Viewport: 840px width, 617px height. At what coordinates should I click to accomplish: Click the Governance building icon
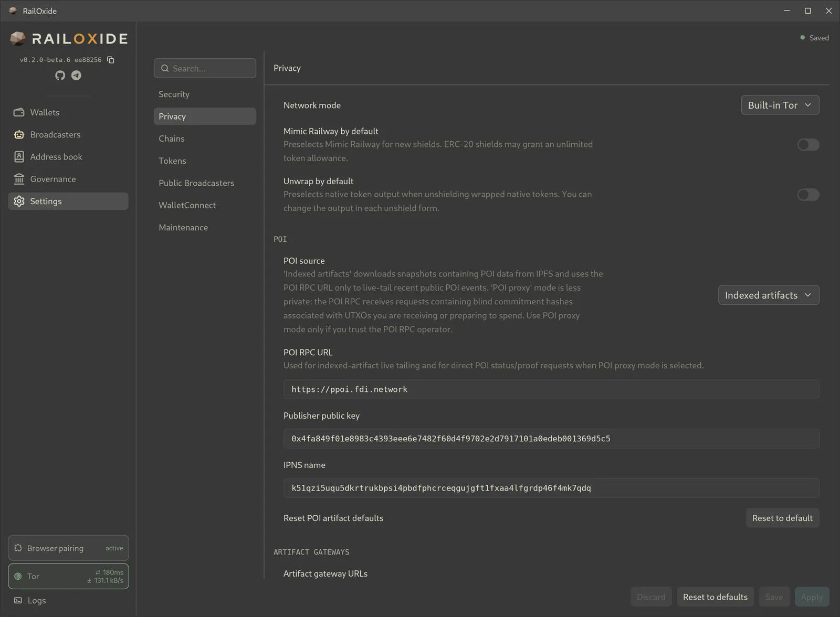coord(19,179)
